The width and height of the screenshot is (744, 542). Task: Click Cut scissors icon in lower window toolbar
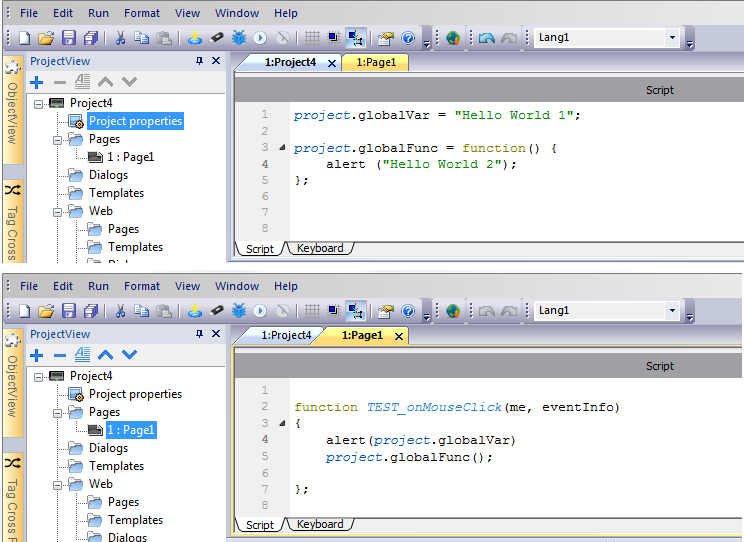coord(120,311)
